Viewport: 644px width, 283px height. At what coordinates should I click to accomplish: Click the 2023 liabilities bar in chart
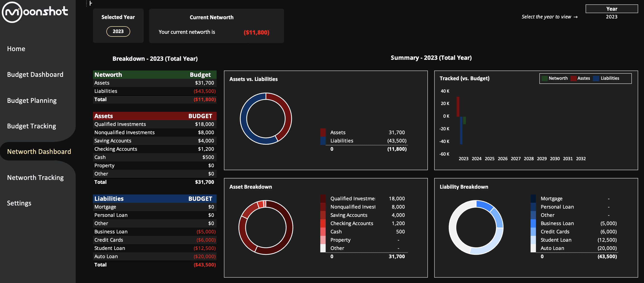(461, 130)
